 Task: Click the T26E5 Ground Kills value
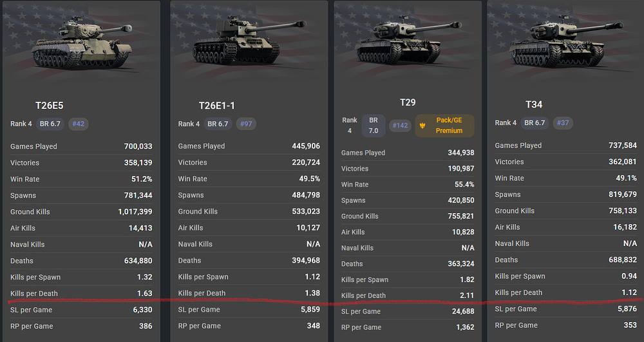coord(135,212)
